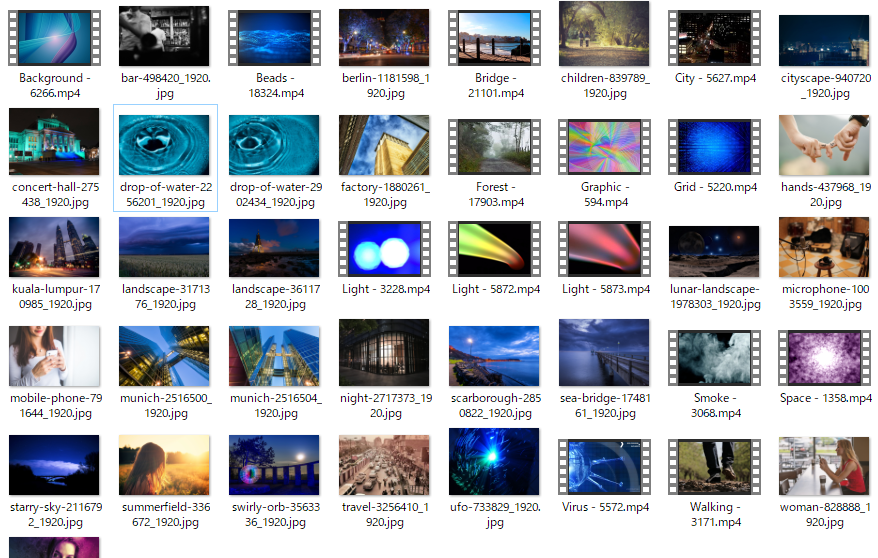
Task: Click the Forest - 17903.mp4 video icon
Action: click(494, 147)
